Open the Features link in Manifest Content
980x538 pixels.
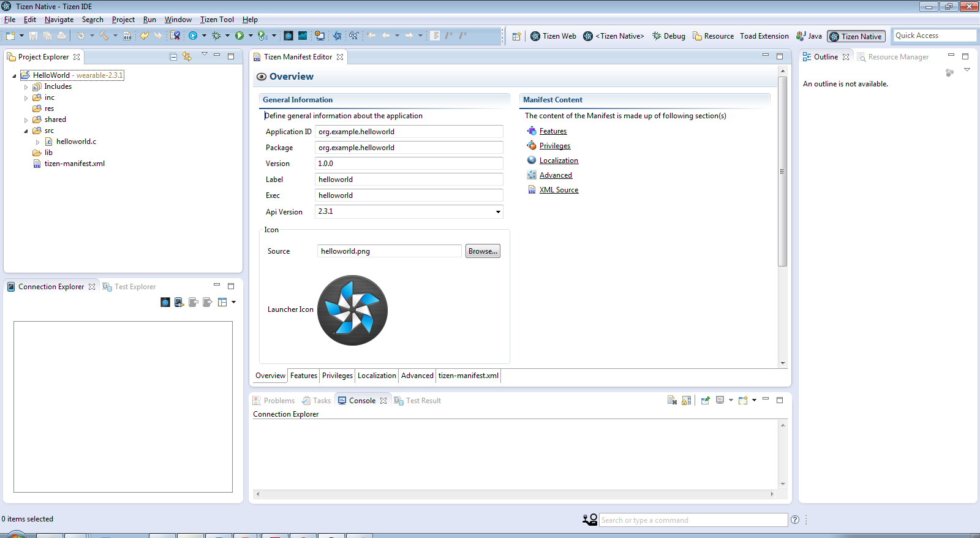[553, 131]
